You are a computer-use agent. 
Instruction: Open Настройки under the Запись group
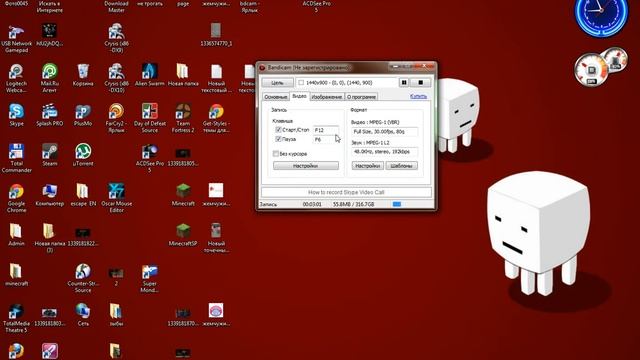click(306, 166)
